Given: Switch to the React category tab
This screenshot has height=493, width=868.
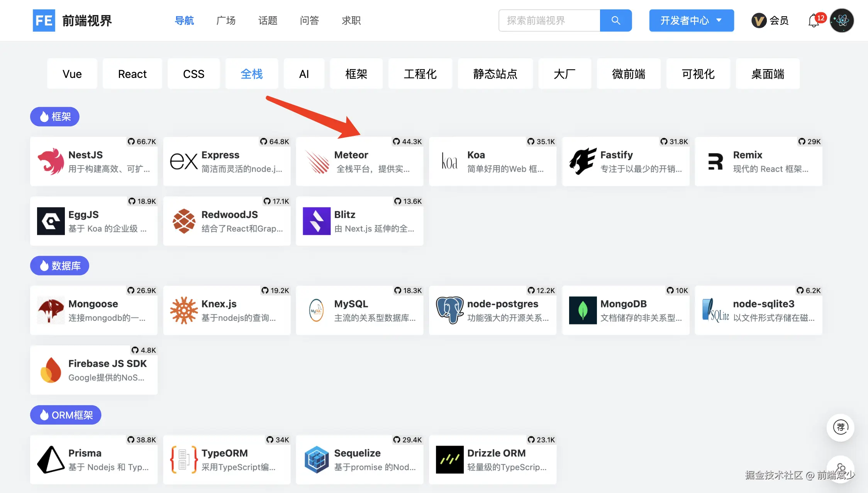Looking at the screenshot, I should pos(132,74).
